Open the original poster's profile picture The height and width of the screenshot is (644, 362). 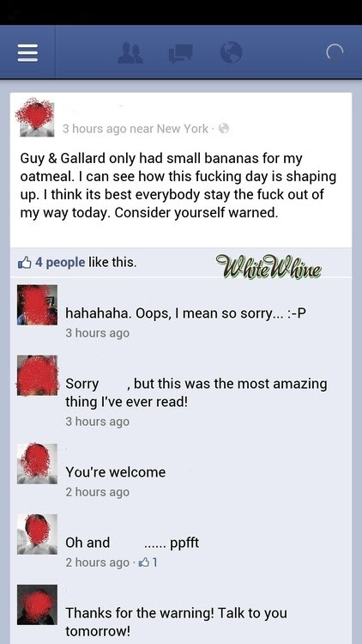(x=37, y=117)
